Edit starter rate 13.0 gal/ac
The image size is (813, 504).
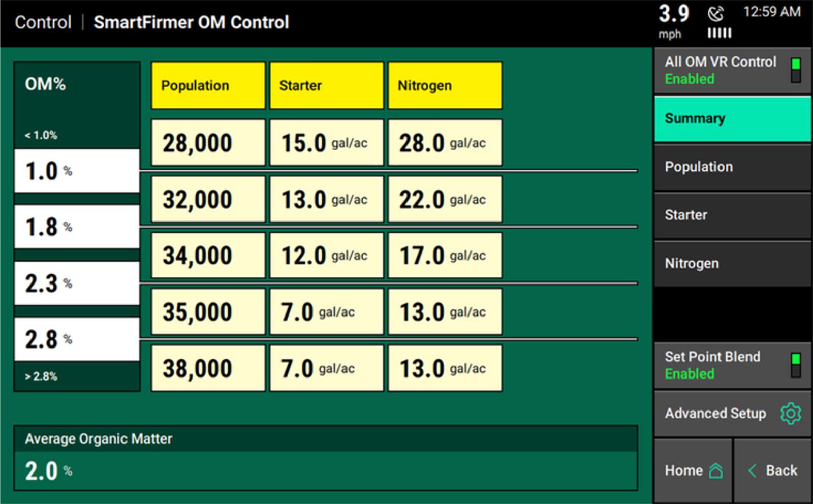pos(326,199)
